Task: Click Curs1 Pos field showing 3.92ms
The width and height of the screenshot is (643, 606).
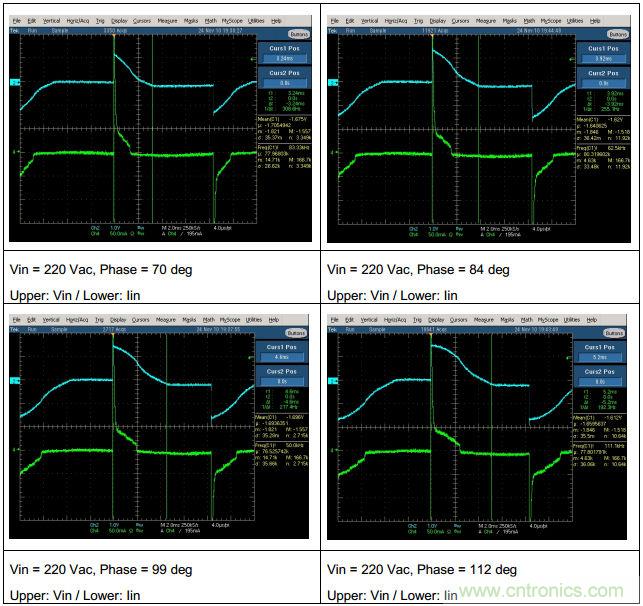Action: point(605,59)
